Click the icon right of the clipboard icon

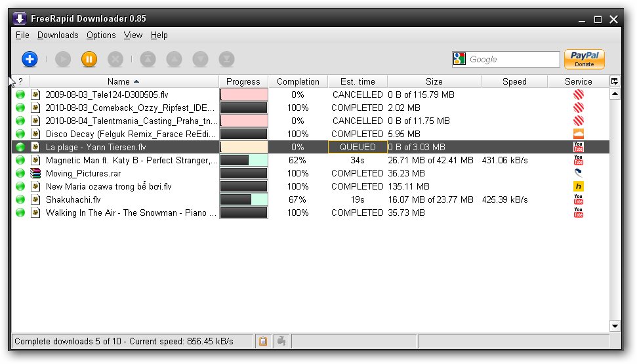(x=281, y=341)
